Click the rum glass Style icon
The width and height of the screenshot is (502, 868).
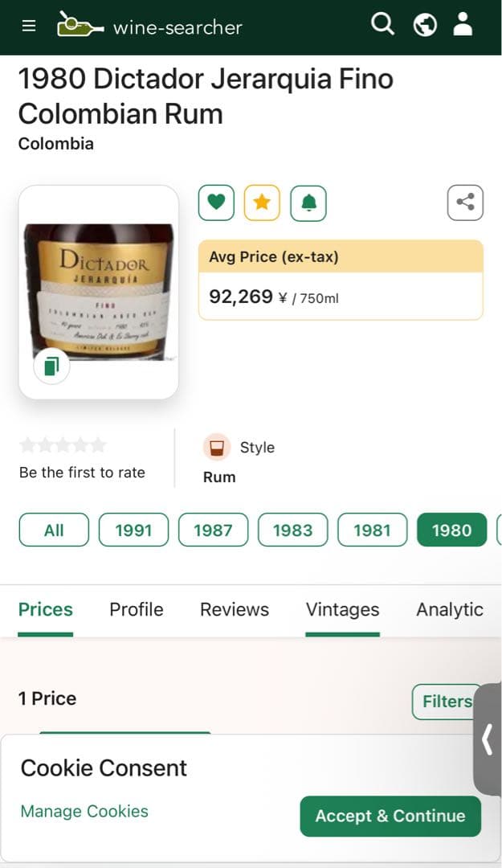point(216,448)
